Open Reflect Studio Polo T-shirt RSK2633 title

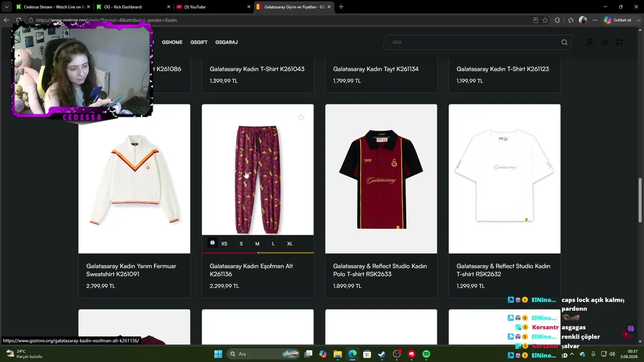click(x=380, y=270)
